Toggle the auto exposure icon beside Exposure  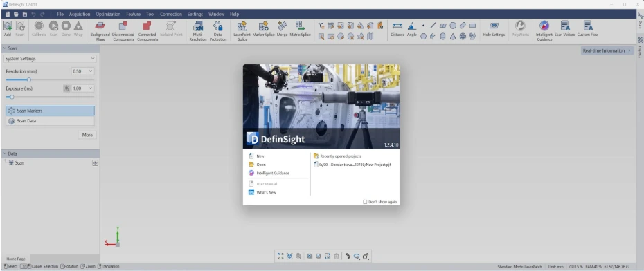[x=66, y=88]
